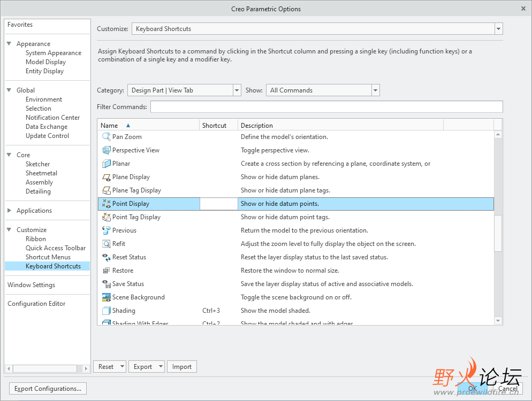This screenshot has width=532, height=401.
Task: Go to Environment options
Action: coord(44,99)
